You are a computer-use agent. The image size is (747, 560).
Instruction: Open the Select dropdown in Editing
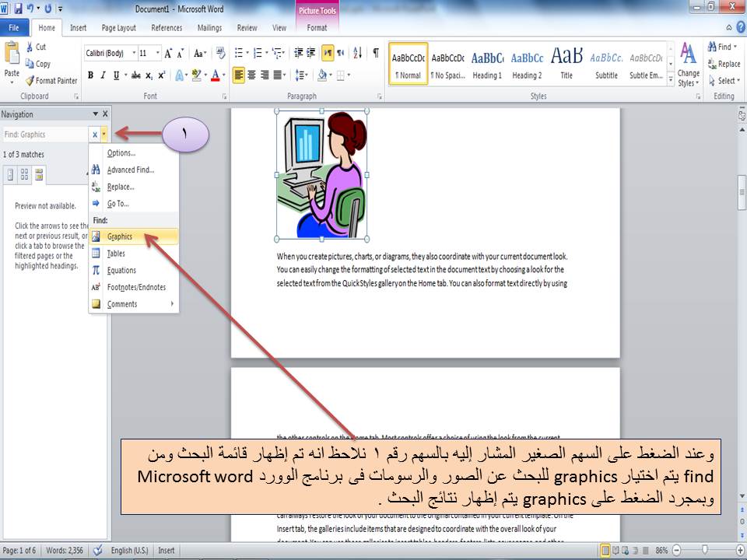[724, 81]
